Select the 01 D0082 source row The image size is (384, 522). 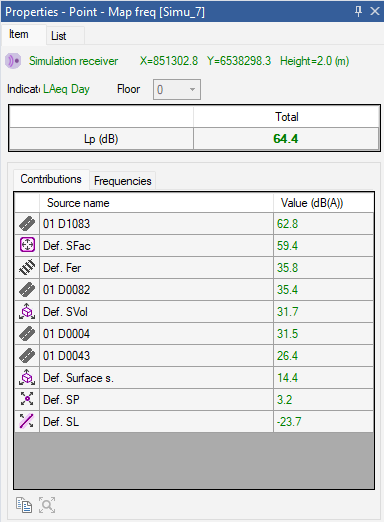pos(194,290)
